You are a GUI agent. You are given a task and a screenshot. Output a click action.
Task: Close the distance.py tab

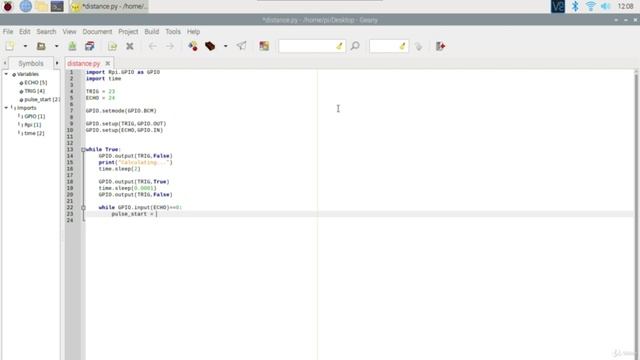pos(108,63)
